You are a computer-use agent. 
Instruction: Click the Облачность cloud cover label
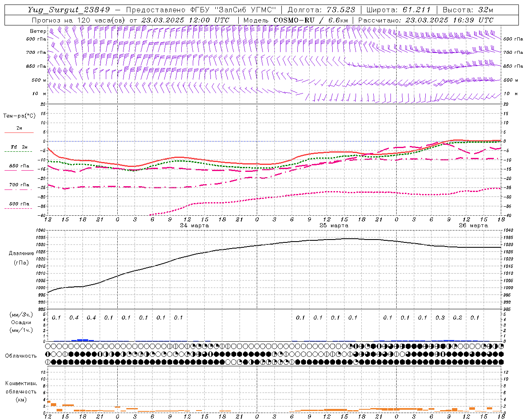[x=21, y=356]
